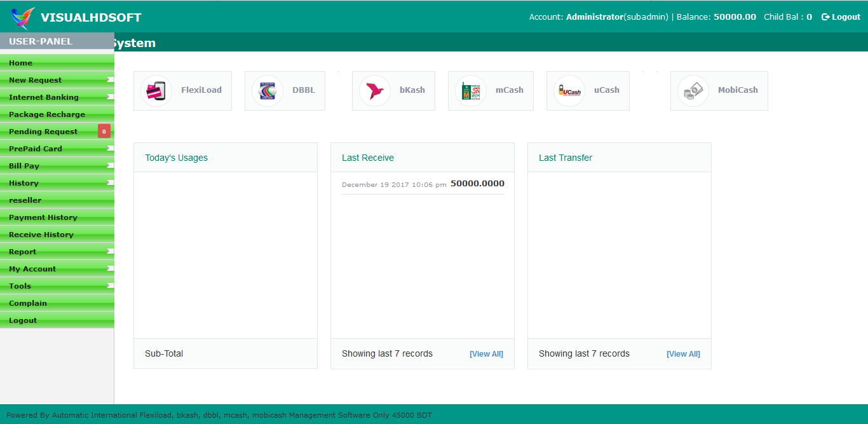Expand the My Account submenu arrow

(x=111, y=268)
